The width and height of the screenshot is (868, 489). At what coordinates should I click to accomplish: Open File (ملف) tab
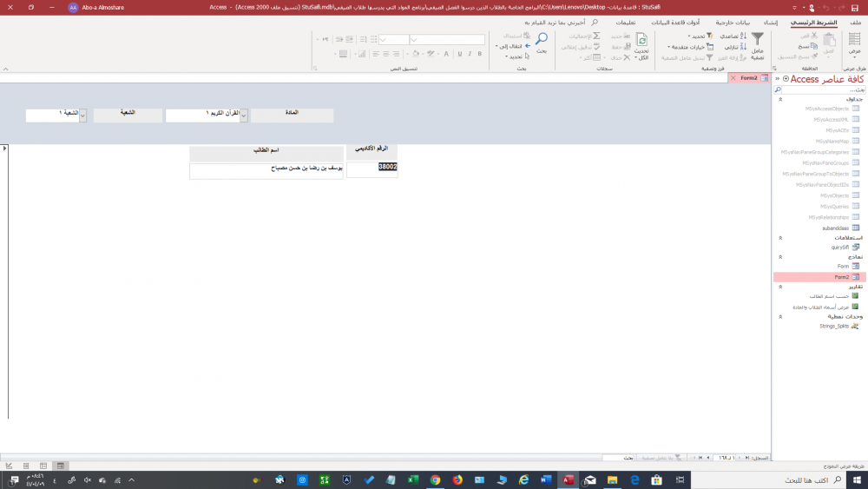[x=856, y=23]
